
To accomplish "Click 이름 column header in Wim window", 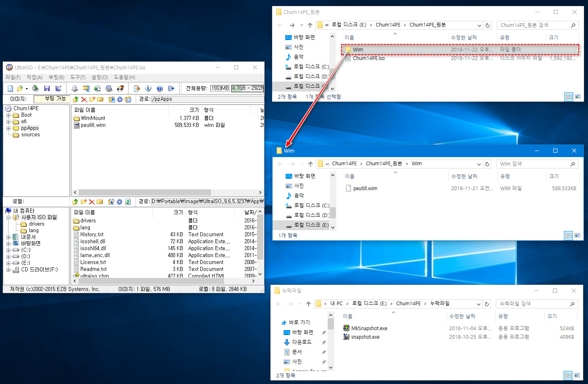I will 350,177.
